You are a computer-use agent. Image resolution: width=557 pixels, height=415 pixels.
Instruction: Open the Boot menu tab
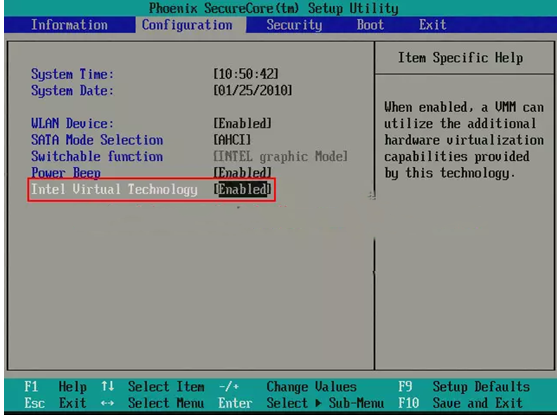coord(370,25)
